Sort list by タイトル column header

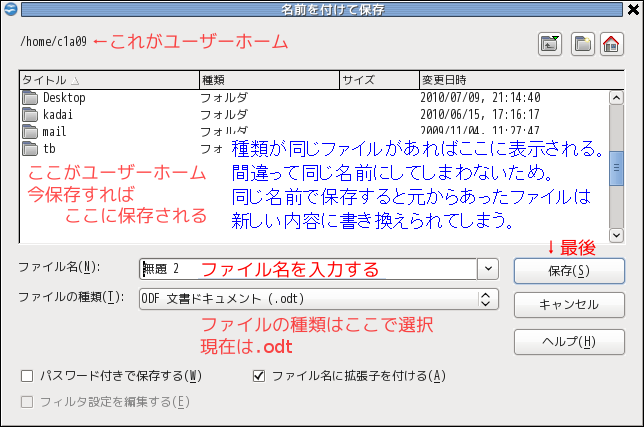(x=109, y=80)
